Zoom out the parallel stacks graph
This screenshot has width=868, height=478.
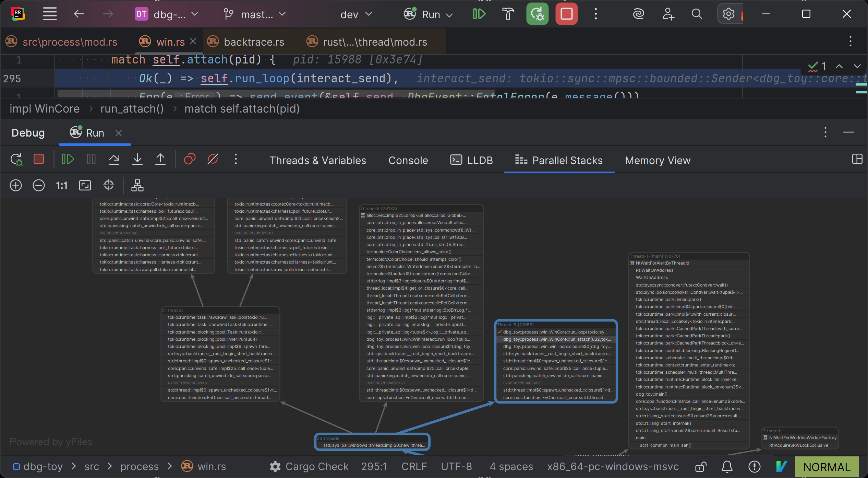[x=39, y=185]
